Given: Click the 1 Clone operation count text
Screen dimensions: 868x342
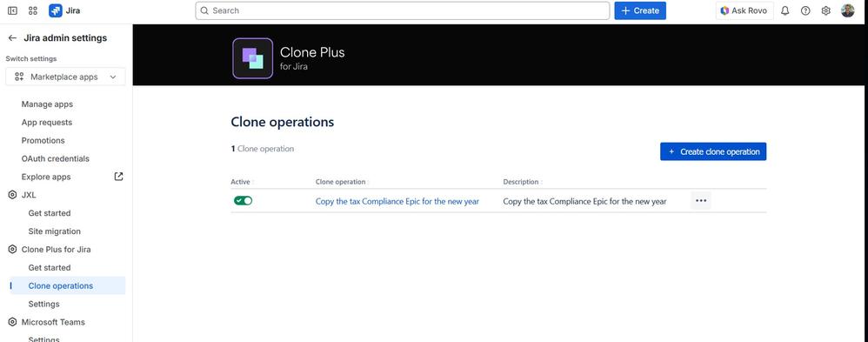Looking at the screenshot, I should tap(263, 149).
